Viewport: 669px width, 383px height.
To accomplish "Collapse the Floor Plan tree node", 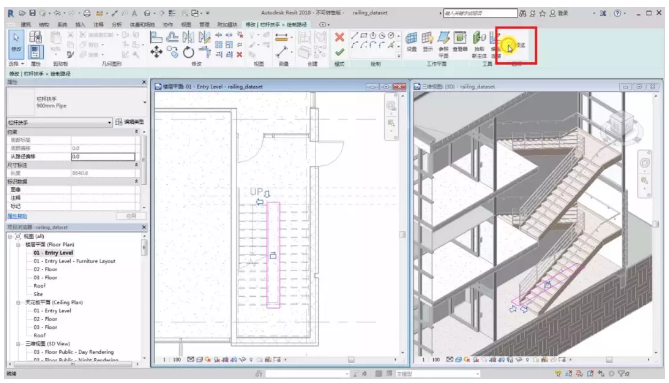I will coord(18,245).
